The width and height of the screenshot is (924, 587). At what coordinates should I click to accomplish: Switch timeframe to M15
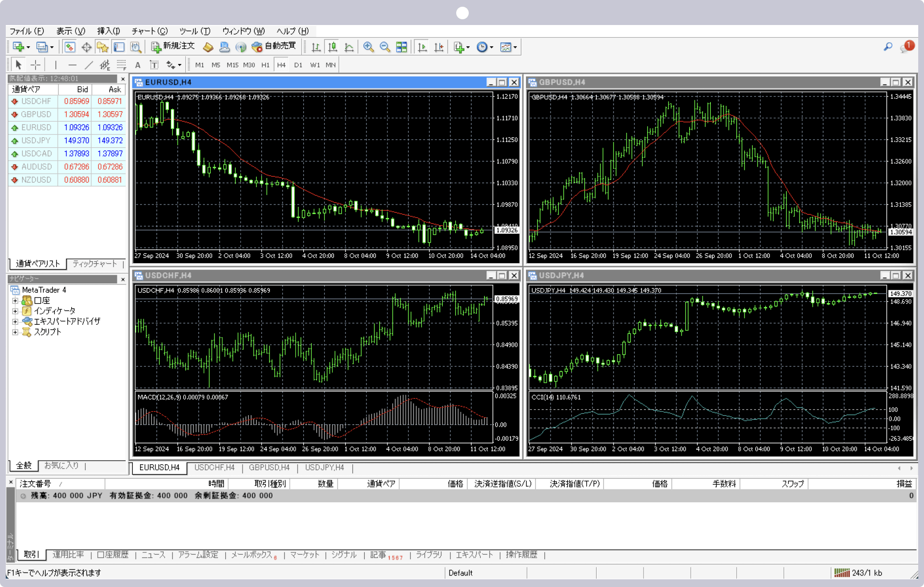232,65
